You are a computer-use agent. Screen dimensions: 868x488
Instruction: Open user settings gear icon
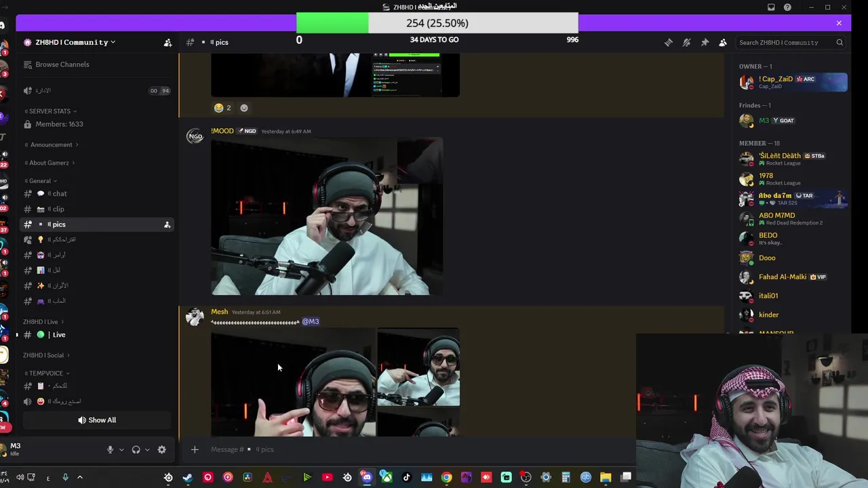(161, 449)
